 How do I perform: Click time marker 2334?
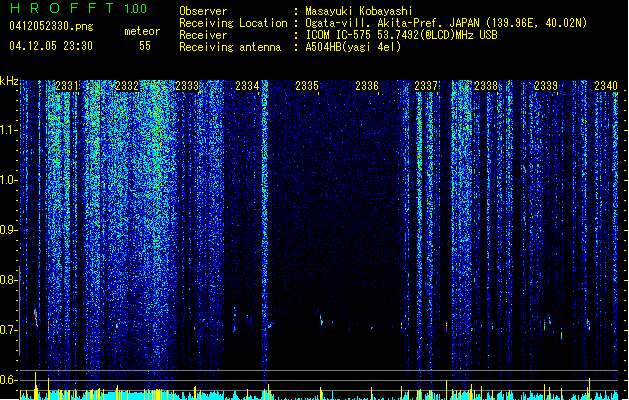[x=247, y=86]
